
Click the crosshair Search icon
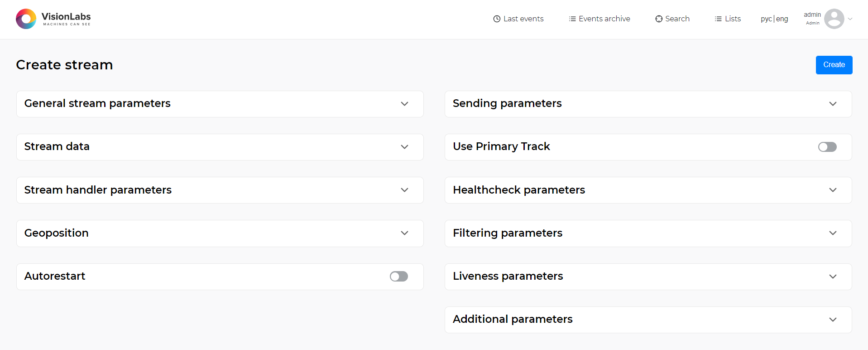click(x=659, y=19)
